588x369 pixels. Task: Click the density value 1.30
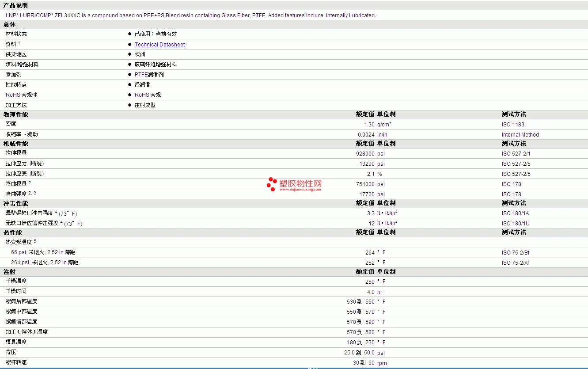point(369,125)
